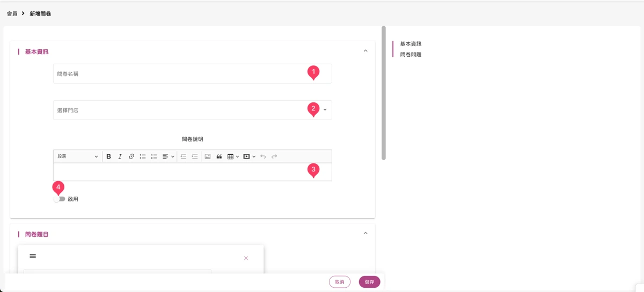Grab the question card drag handle icon
This screenshot has height=292, width=644.
33,256
